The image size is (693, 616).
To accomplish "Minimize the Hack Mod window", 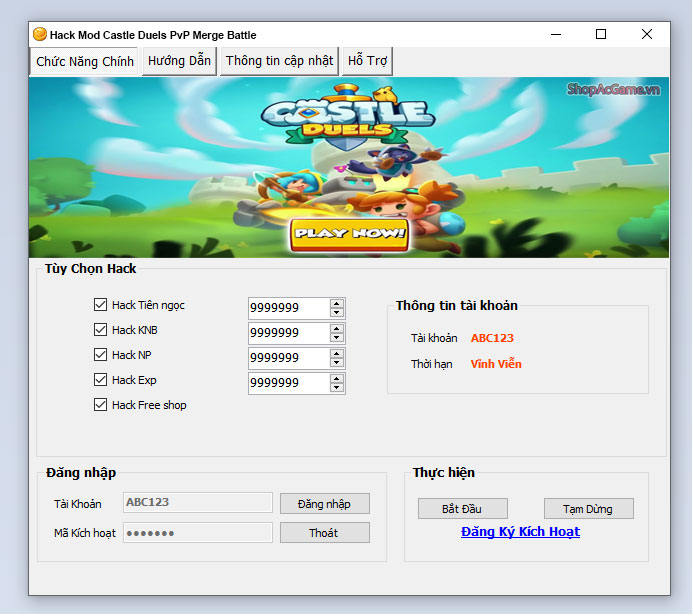I will point(556,34).
